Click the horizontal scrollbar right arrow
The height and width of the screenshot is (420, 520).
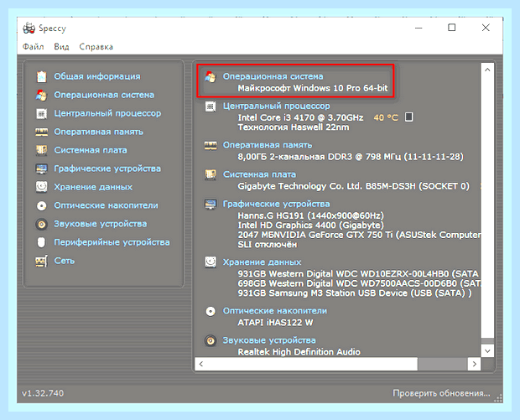(x=474, y=364)
